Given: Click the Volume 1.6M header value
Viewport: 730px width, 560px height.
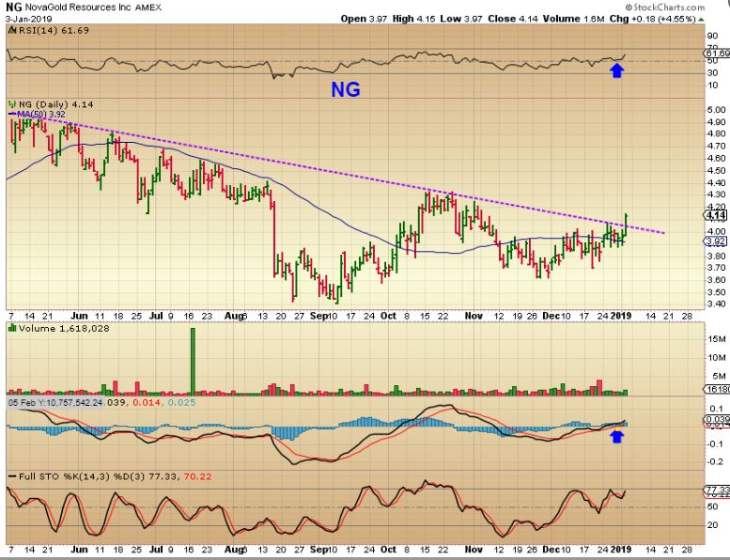Looking at the screenshot, I should (573, 19).
